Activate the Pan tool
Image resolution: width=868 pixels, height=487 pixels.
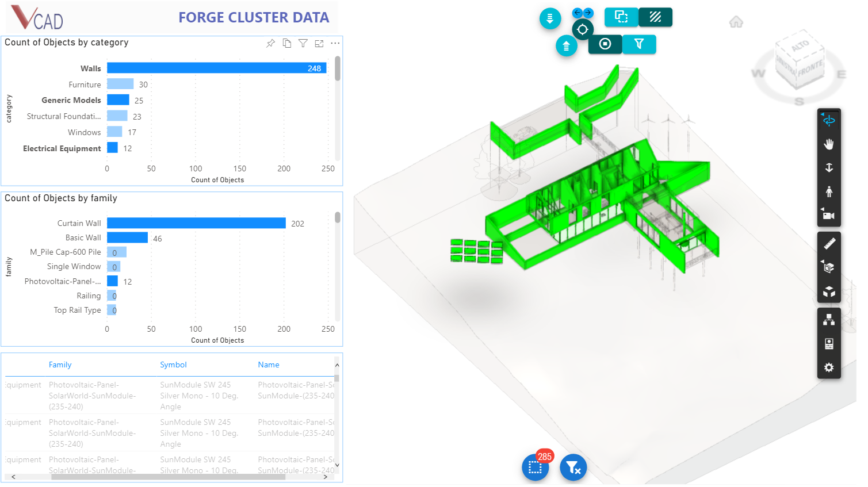(x=829, y=143)
